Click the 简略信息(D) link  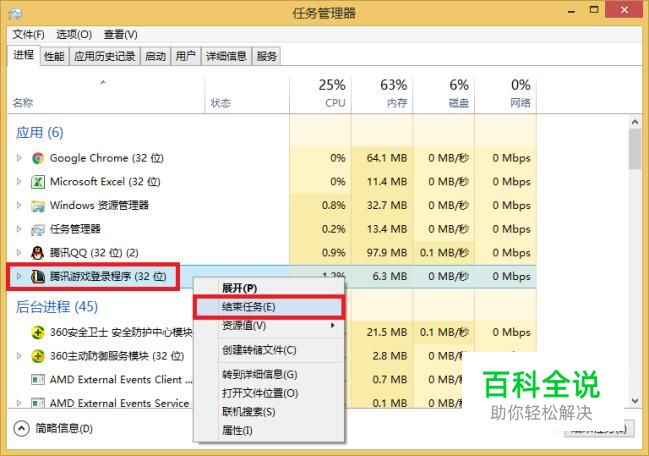(x=64, y=429)
